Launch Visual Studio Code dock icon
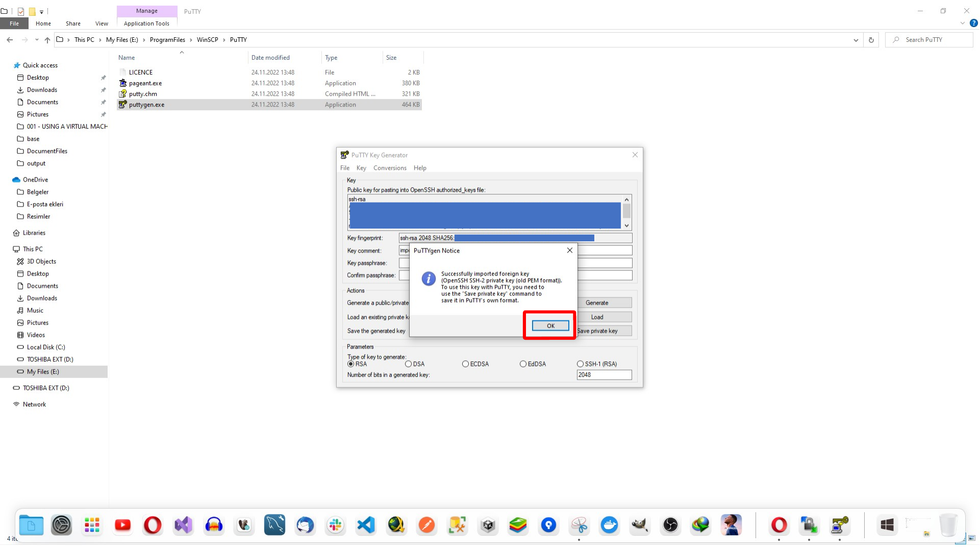The width and height of the screenshot is (980, 551). coord(366,525)
